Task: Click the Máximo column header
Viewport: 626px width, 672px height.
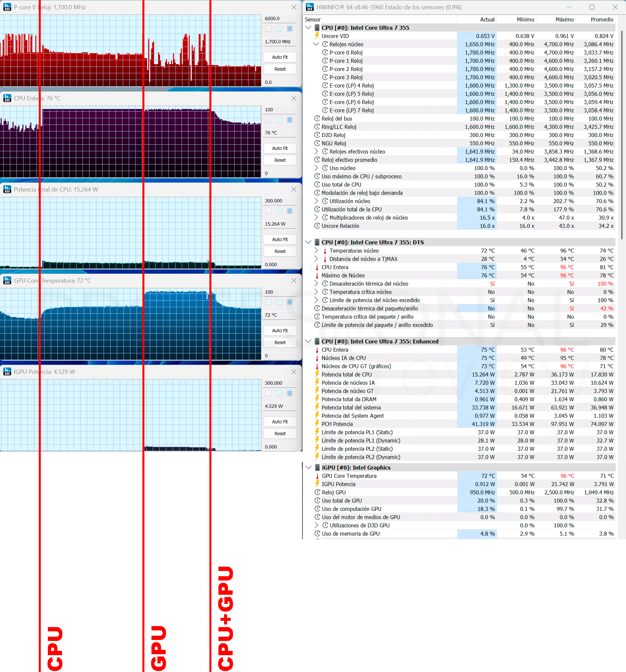Action: point(556,19)
